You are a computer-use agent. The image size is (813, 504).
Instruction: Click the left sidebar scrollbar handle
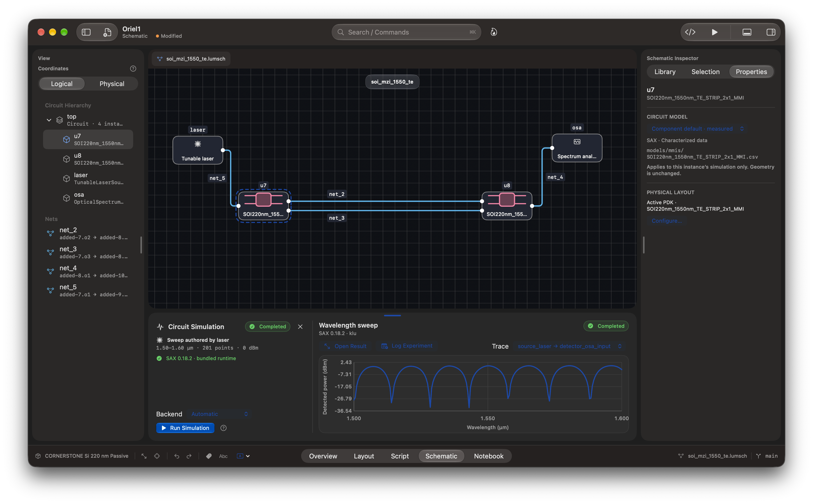coord(141,245)
